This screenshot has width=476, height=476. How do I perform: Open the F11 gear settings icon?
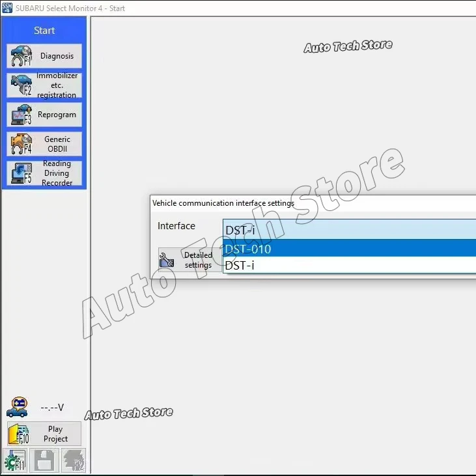click(x=15, y=460)
